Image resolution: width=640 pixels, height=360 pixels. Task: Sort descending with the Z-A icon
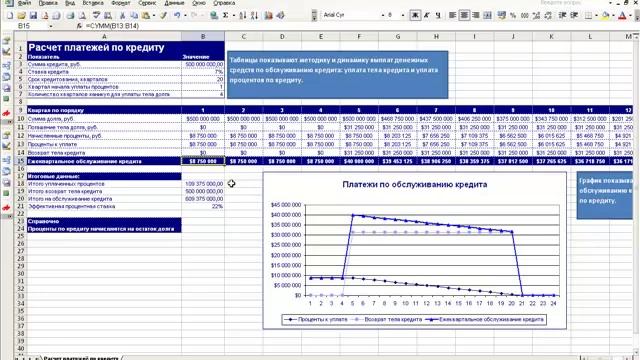(x=254, y=16)
